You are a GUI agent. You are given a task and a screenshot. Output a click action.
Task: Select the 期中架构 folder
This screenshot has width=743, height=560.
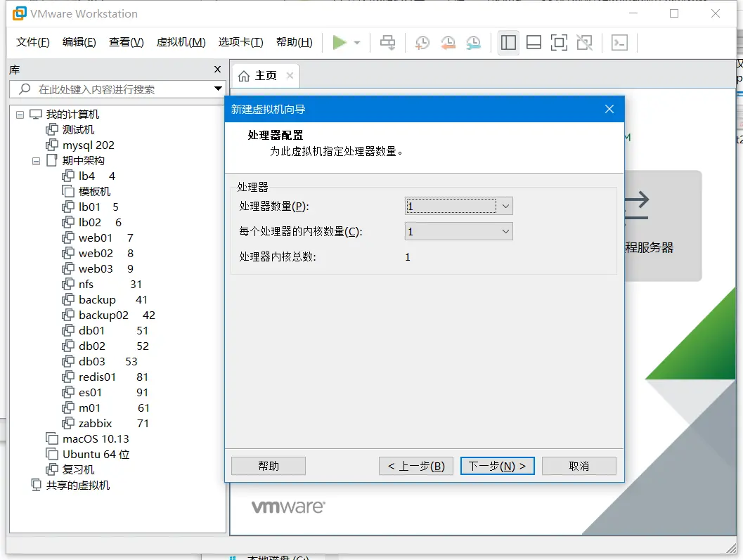coord(76,161)
